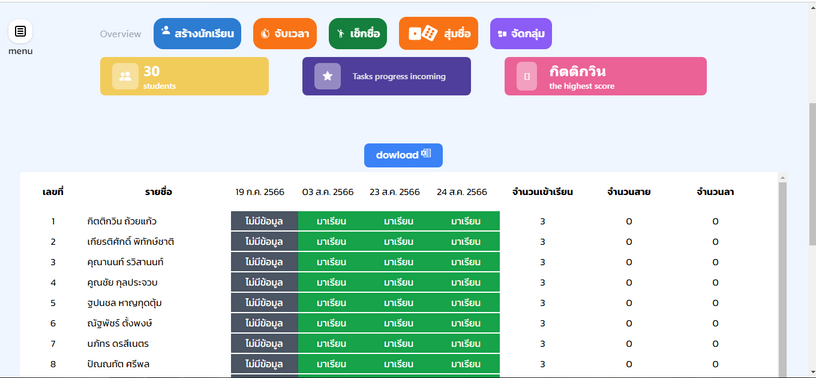Screen dimensions: 816x378
Task: Click 24 ส.ค. มาเรียน cell for ฐปนชล
Action: point(466,303)
